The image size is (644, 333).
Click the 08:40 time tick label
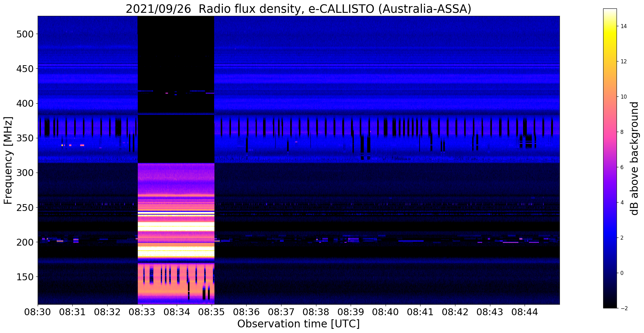pos(386,312)
